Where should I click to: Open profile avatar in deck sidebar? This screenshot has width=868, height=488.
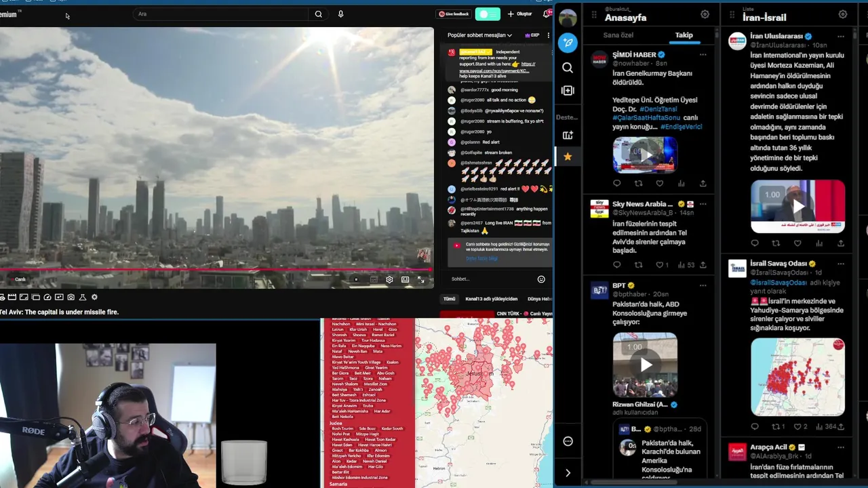click(568, 18)
